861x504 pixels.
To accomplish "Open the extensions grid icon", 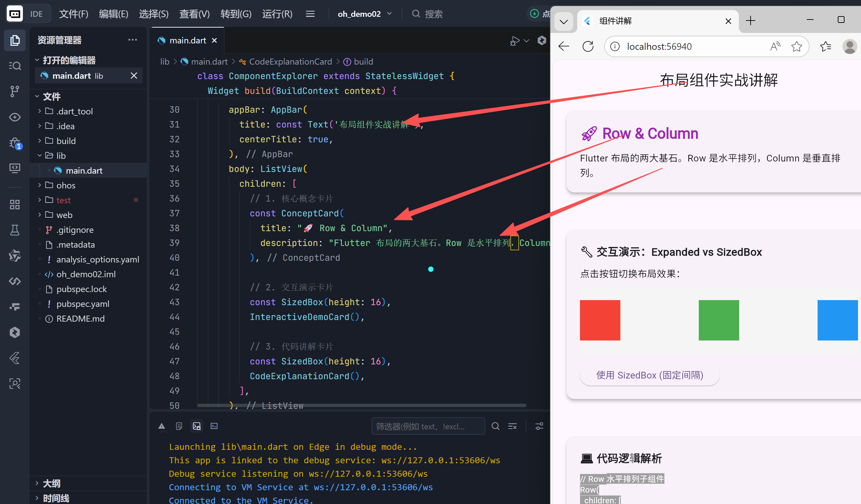I will coord(14,205).
